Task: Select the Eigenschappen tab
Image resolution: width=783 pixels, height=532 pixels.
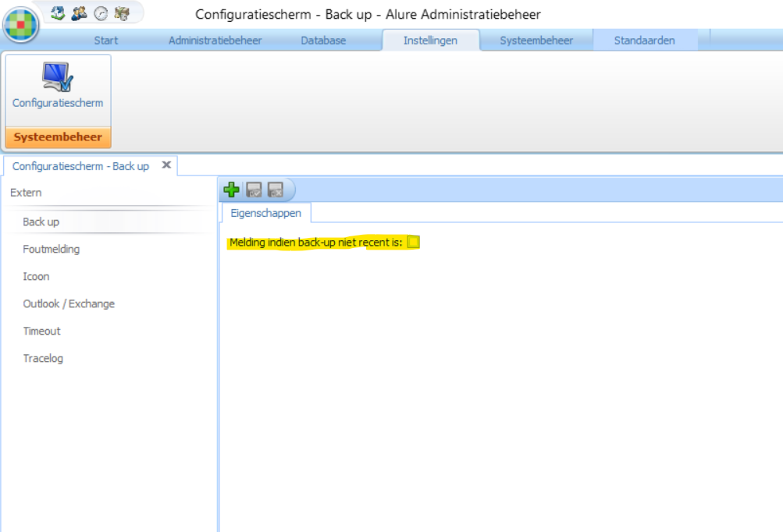Action: pos(266,213)
